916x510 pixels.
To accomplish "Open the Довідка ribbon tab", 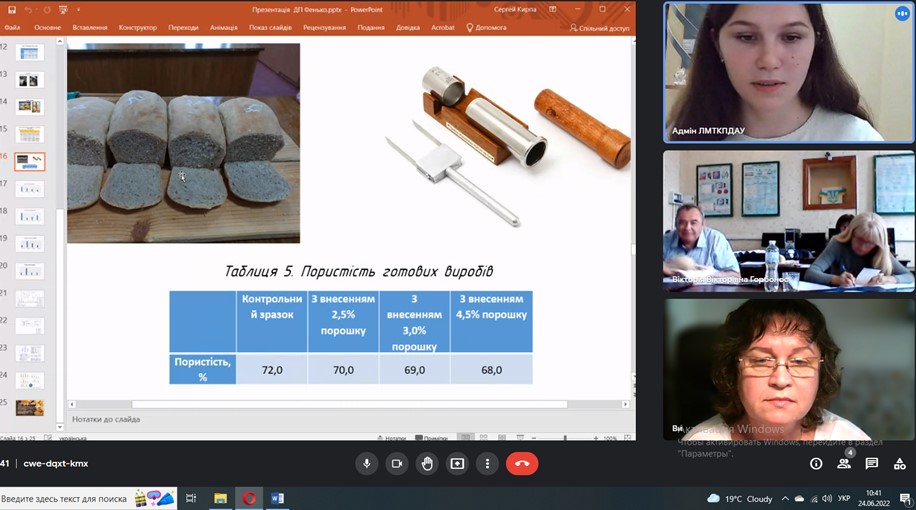I will tap(408, 27).
